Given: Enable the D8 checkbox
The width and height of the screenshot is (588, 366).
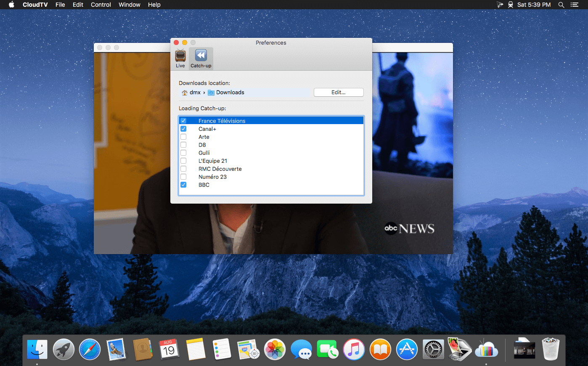Looking at the screenshot, I should click(183, 145).
